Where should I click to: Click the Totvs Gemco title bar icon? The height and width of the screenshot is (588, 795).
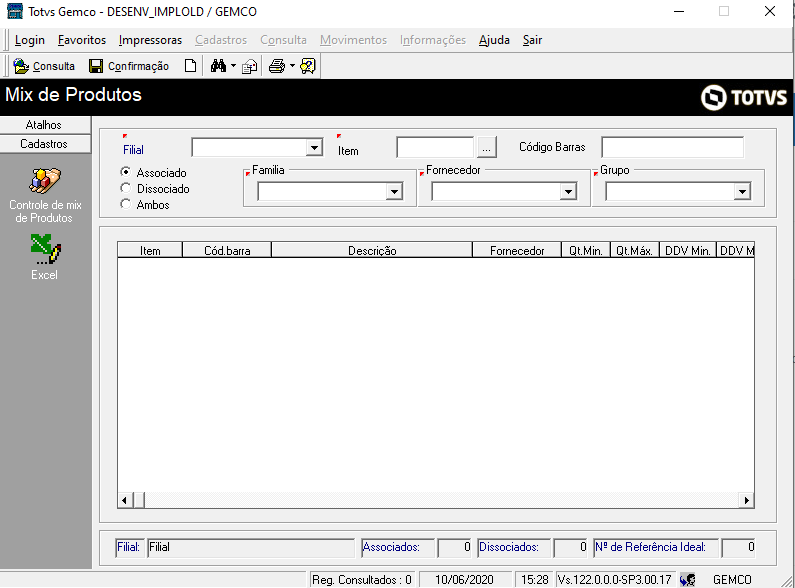pos(15,11)
